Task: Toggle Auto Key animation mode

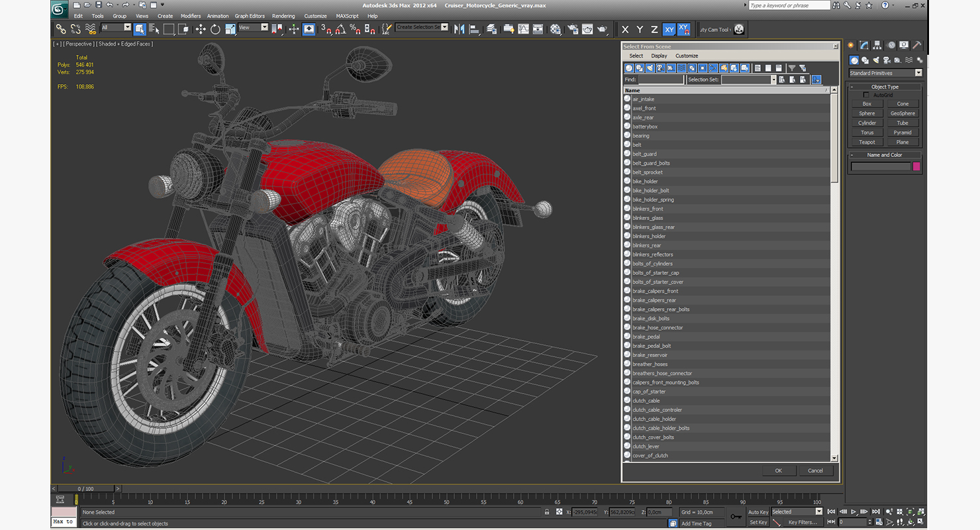Action: pyautogui.click(x=758, y=512)
